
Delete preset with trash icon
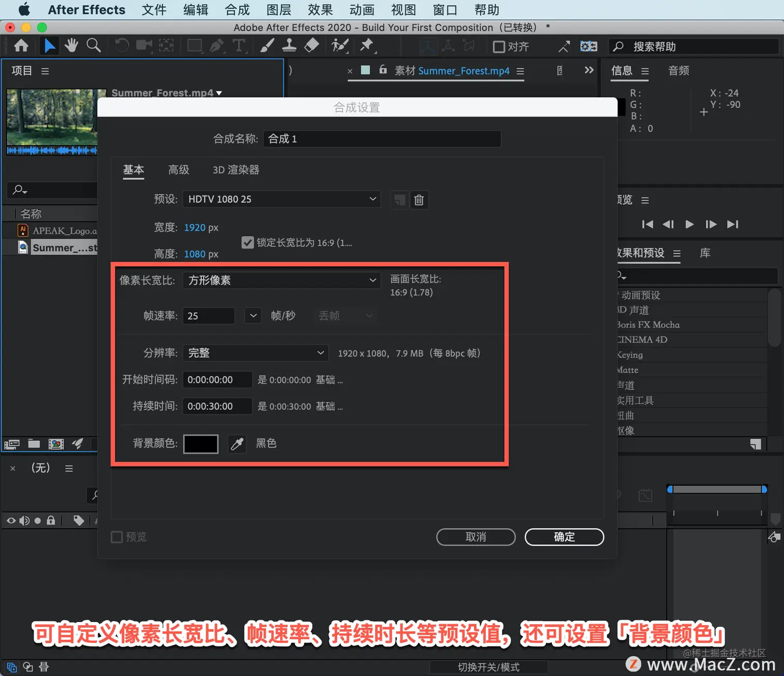point(419,200)
